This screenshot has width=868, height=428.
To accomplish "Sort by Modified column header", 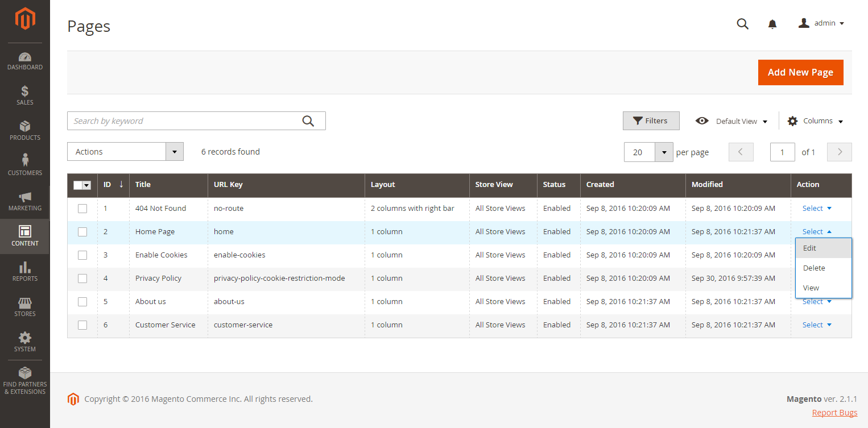I will pyautogui.click(x=738, y=185).
